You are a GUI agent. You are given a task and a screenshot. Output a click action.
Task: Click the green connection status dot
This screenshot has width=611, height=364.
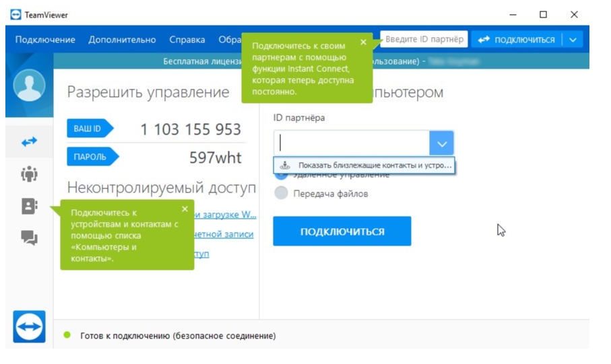coord(67,335)
